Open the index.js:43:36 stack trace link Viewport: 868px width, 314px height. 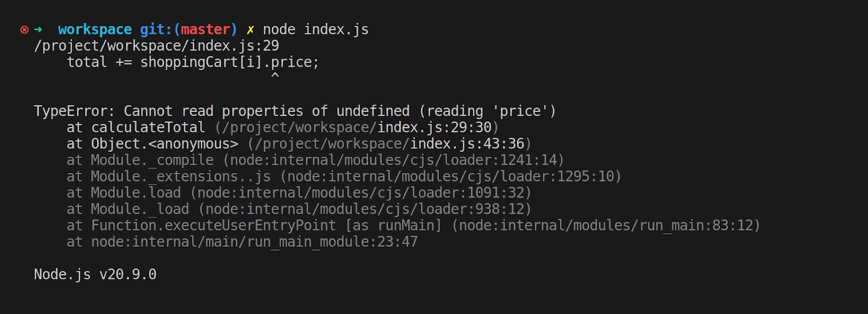[x=467, y=144]
